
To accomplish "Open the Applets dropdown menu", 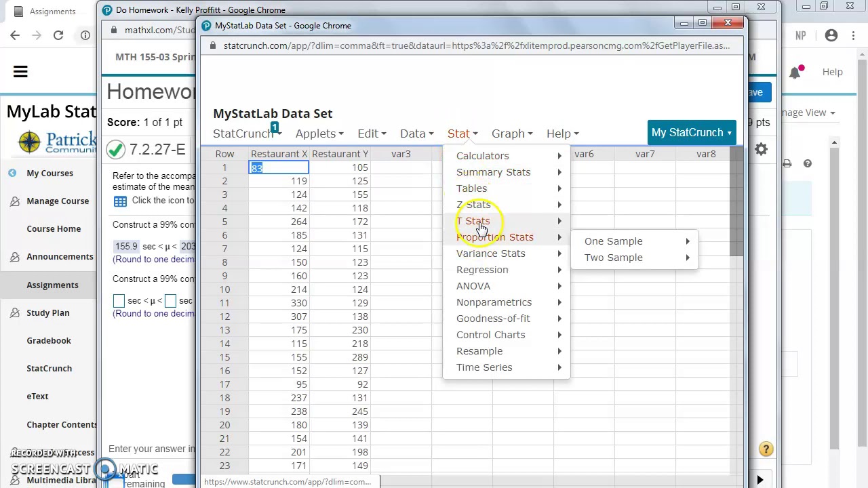I will point(319,134).
